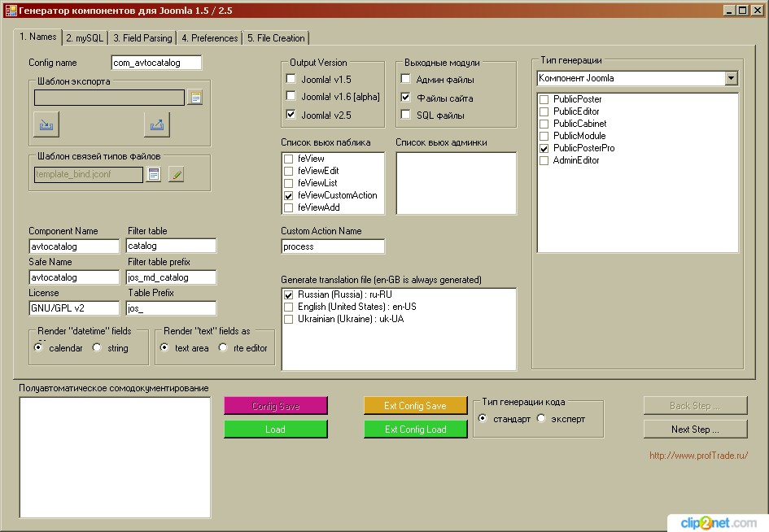This screenshot has width=769, height=532.
Task: Click the self-documentation text area
Action: [x=116, y=457]
